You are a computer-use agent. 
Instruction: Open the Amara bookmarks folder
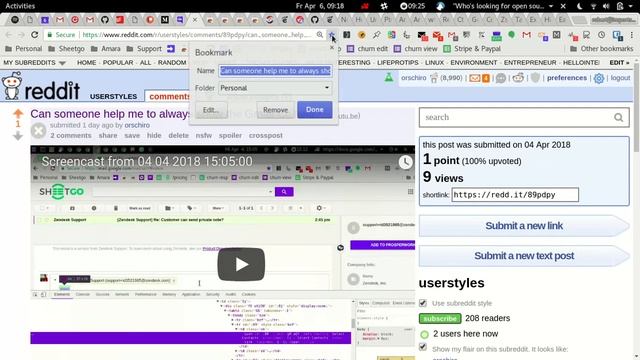106,49
